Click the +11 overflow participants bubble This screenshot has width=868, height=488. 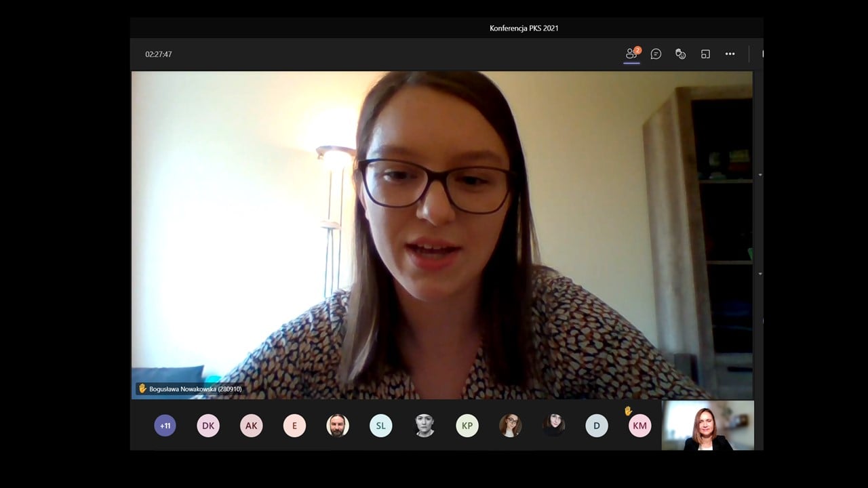click(165, 426)
